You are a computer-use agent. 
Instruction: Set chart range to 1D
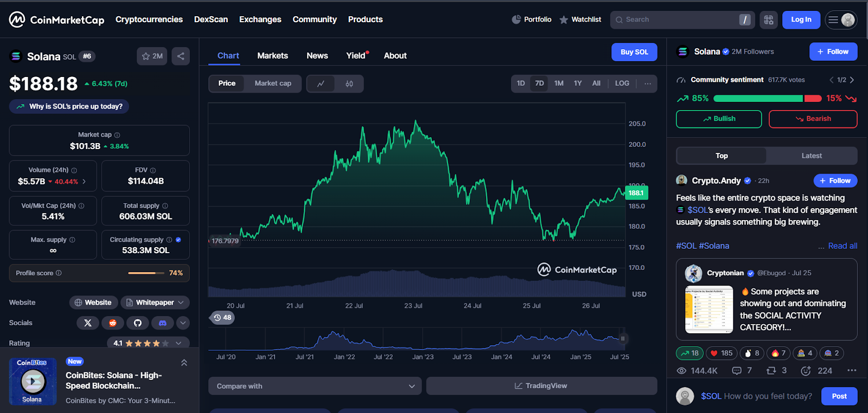coord(521,83)
